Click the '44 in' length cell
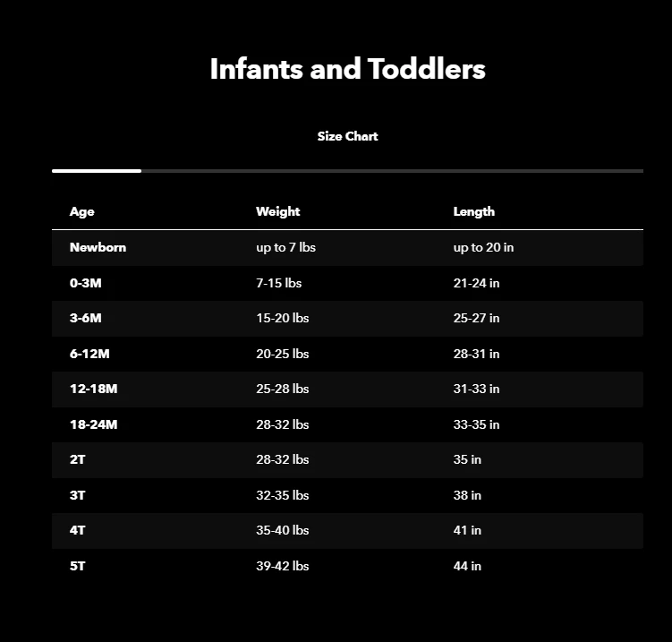This screenshot has width=672, height=642. point(467,566)
